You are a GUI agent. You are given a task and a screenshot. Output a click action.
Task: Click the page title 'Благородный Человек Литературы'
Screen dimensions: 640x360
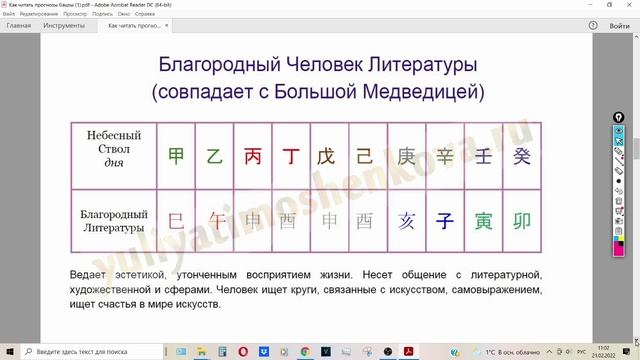(318, 64)
